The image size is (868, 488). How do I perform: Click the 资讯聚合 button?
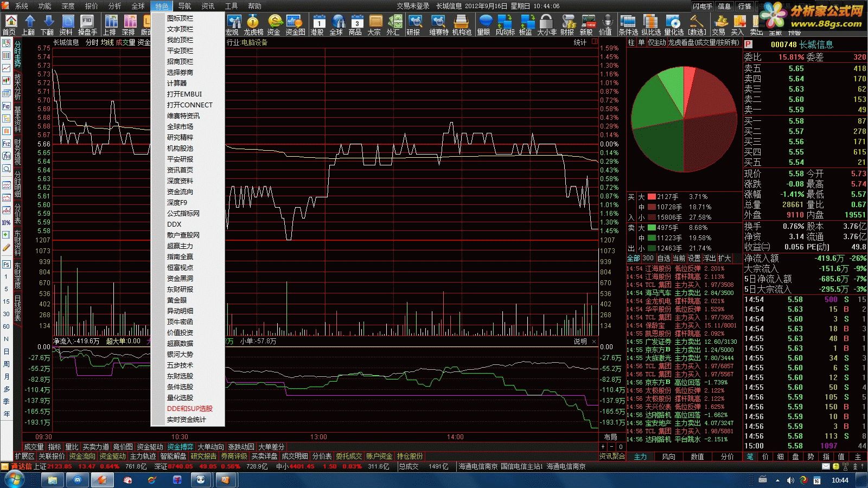click(x=612, y=456)
